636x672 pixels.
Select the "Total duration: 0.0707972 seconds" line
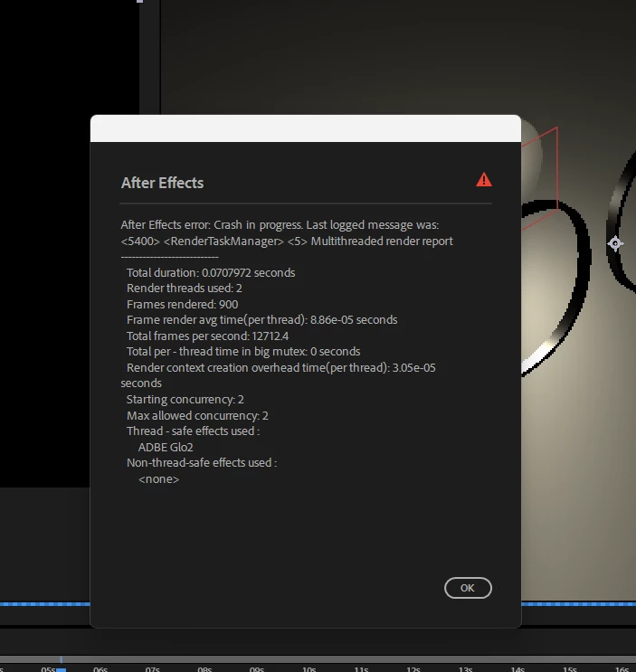tap(211, 272)
